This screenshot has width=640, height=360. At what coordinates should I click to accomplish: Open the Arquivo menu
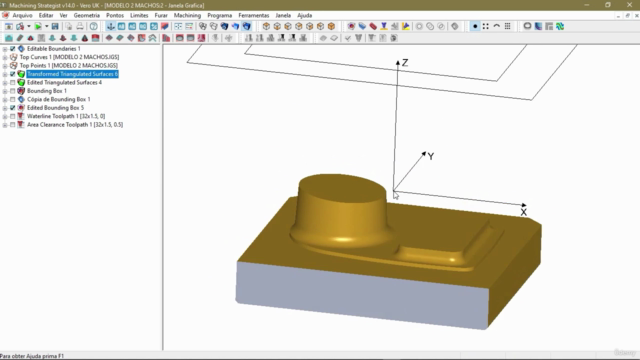(x=22, y=16)
